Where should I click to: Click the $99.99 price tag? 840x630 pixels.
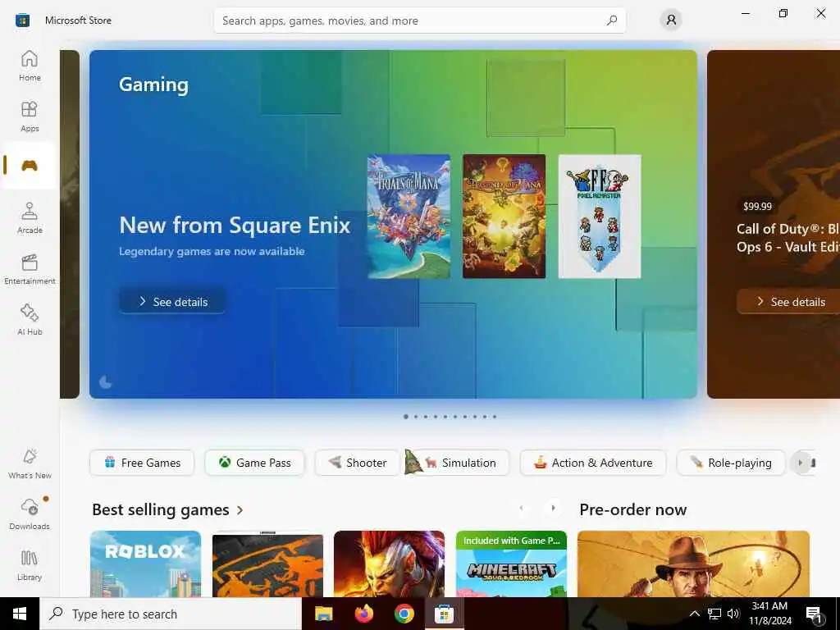757,206
